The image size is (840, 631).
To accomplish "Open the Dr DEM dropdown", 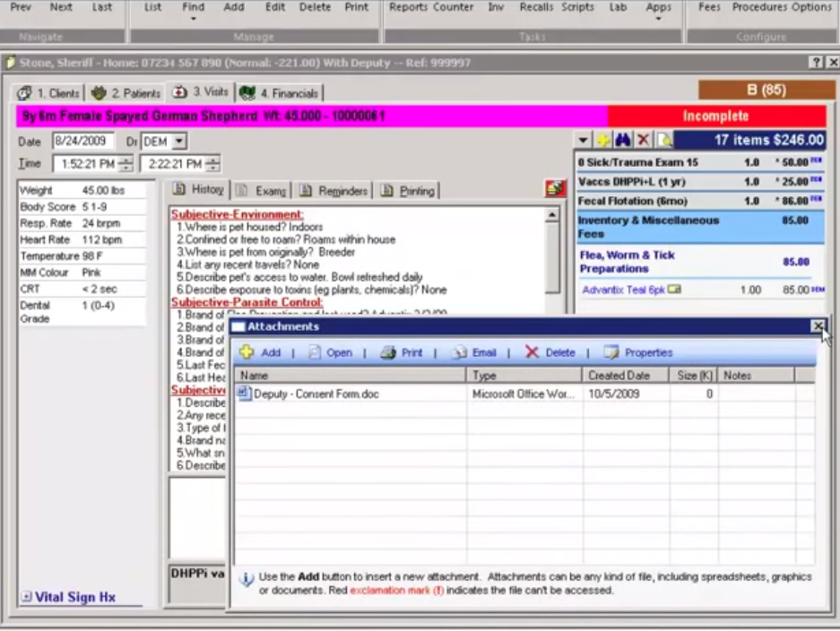I will [179, 142].
